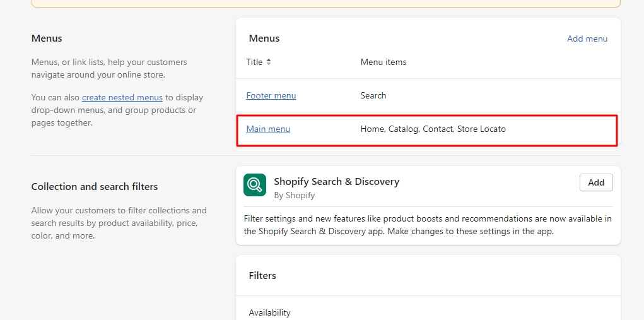Open the Main menu link

tap(268, 129)
